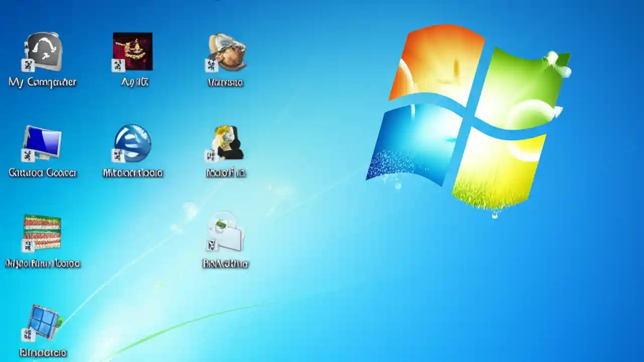Launch the Solitaire-style "Adjoa Finur Looroo" icon

tap(43, 232)
